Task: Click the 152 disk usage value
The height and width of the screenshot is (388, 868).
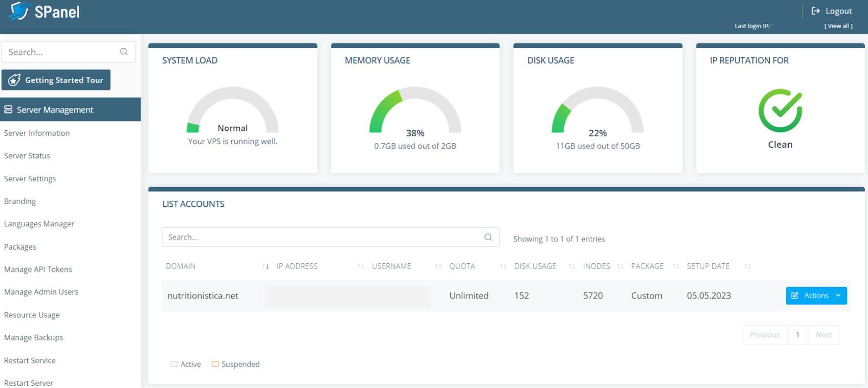Action: [x=521, y=296]
